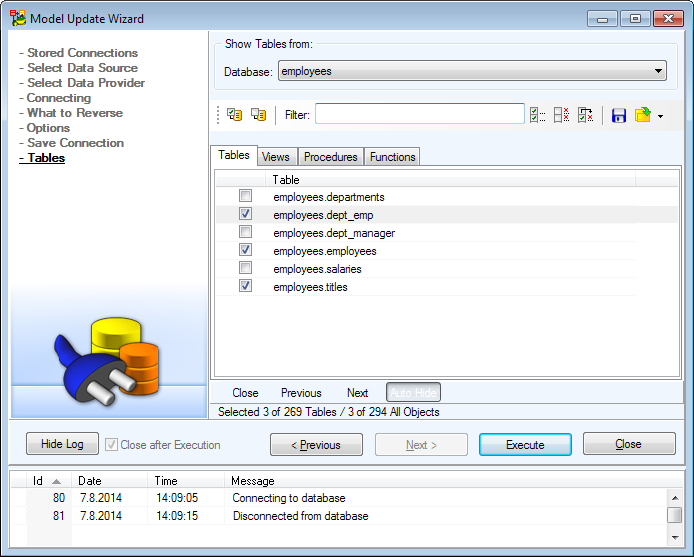Image resolution: width=694 pixels, height=557 pixels.
Task: Open the Database dropdown showing employees
Action: pos(472,71)
